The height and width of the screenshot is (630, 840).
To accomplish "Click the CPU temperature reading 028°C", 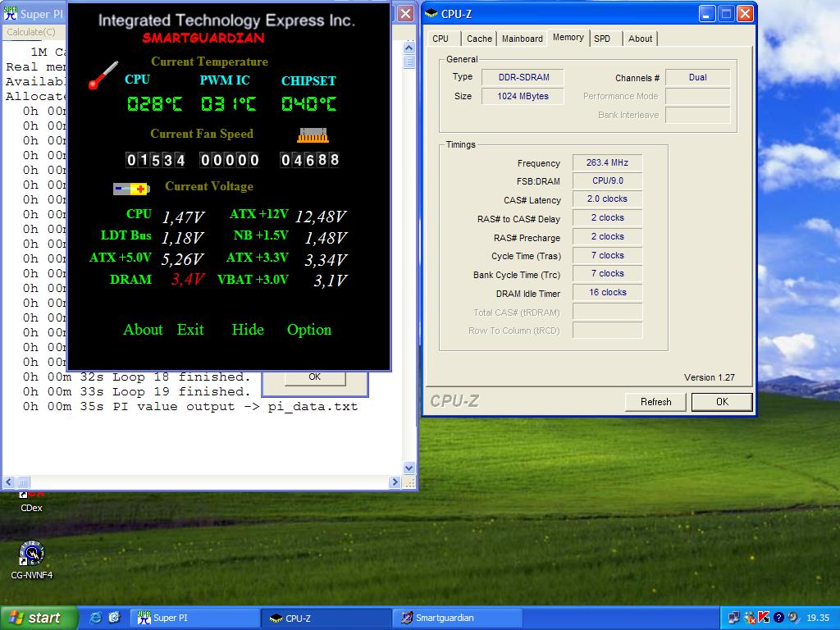I will tap(155, 103).
